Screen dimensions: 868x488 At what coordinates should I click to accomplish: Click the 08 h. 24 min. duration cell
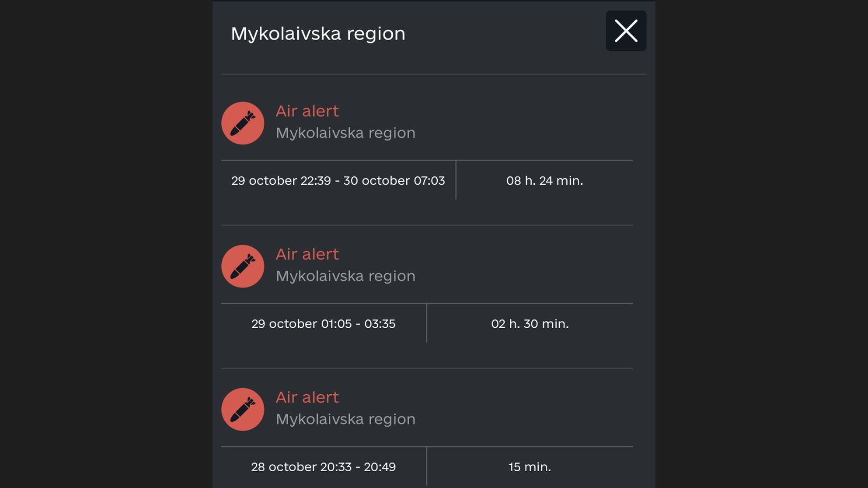(x=544, y=181)
